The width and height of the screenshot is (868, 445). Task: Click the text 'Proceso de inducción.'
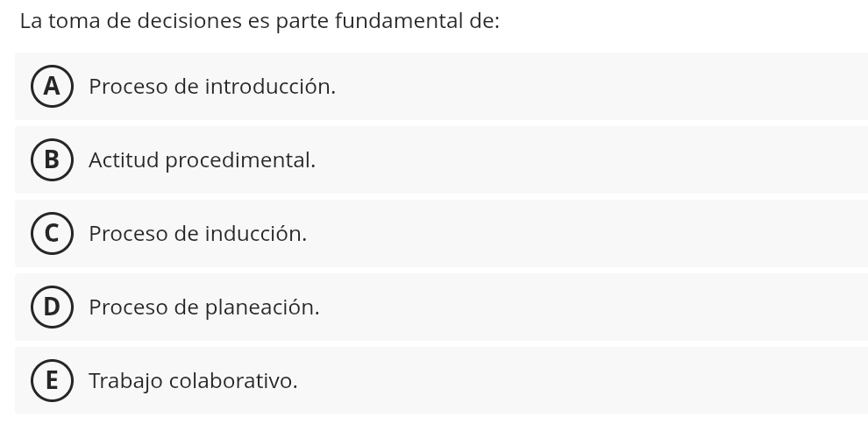pos(197,234)
